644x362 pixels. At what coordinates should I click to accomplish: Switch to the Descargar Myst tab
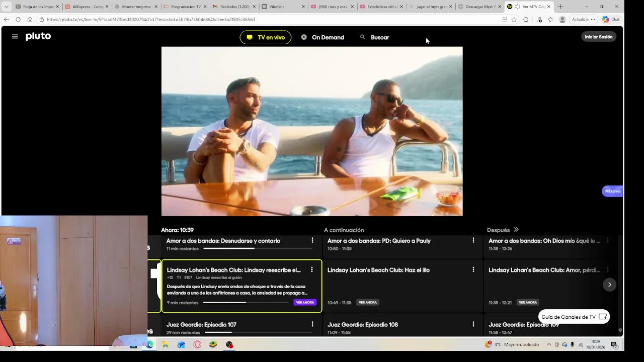point(479,7)
